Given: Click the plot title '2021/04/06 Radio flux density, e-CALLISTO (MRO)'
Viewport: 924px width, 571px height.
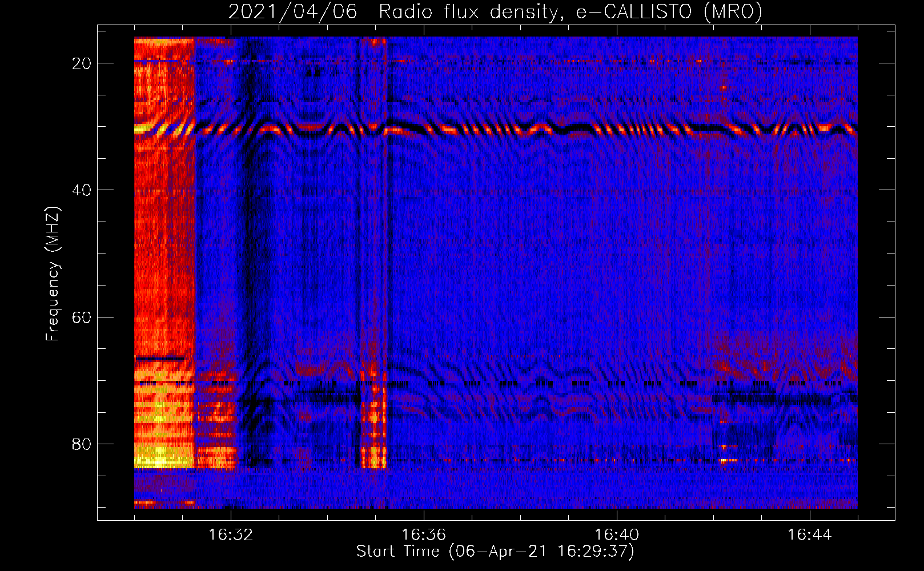Looking at the screenshot, I should [x=495, y=11].
